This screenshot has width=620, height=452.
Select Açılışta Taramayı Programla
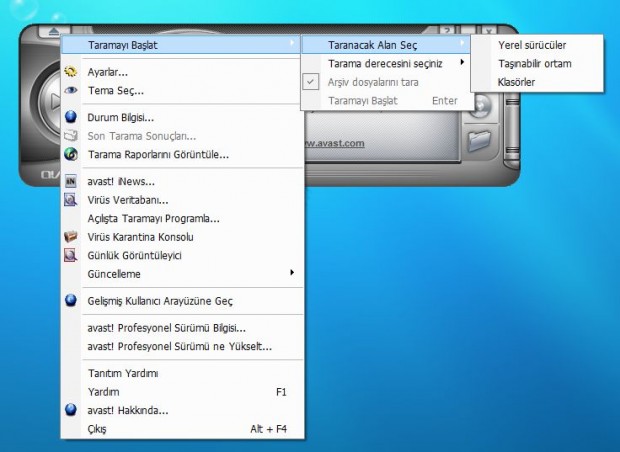click(182, 218)
